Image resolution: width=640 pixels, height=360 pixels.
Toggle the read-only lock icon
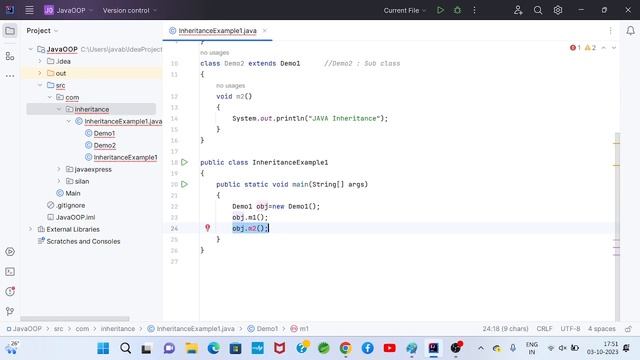[x=628, y=329]
